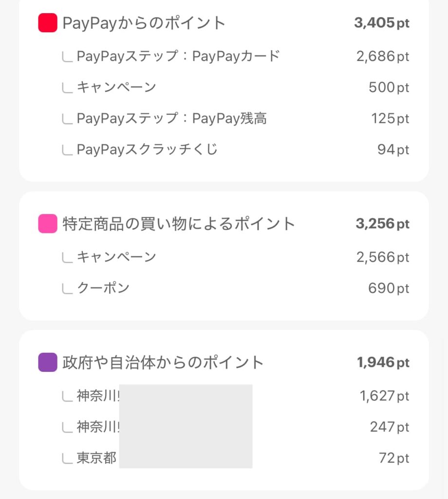The height and width of the screenshot is (499, 448).
Task: Click the red PayPay points color swatch
Action: 48,23
